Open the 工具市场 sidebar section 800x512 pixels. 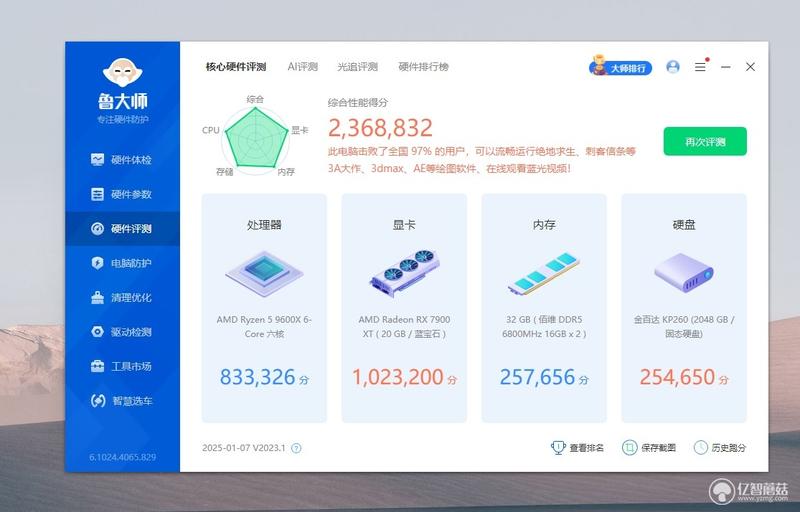tap(121, 366)
